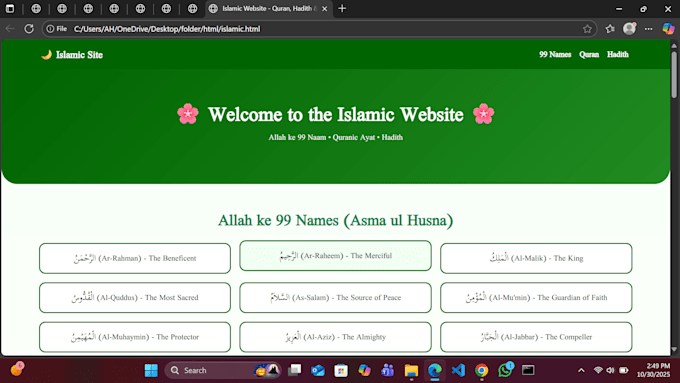680x383 pixels.
Task: Select the Al-Malik The King card
Action: click(x=536, y=258)
